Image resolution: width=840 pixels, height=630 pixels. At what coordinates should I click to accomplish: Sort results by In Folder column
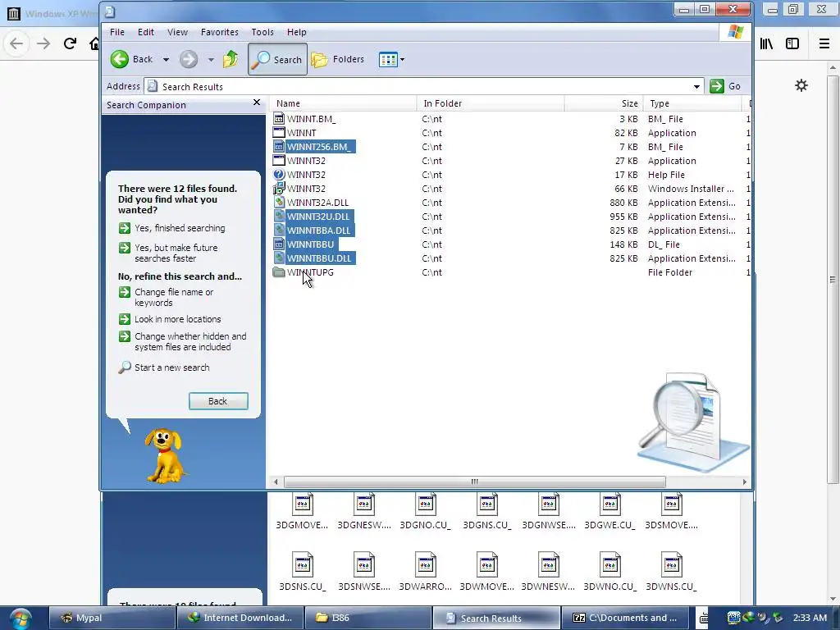(491, 103)
